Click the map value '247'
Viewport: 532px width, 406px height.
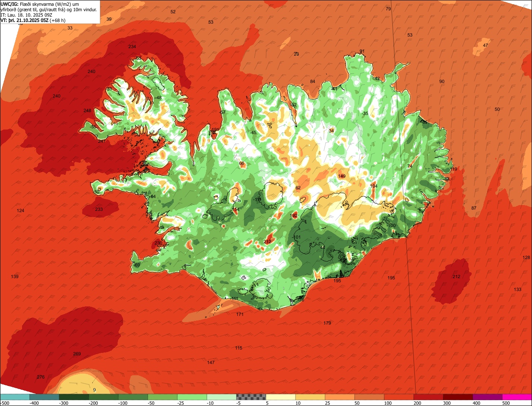point(102,141)
